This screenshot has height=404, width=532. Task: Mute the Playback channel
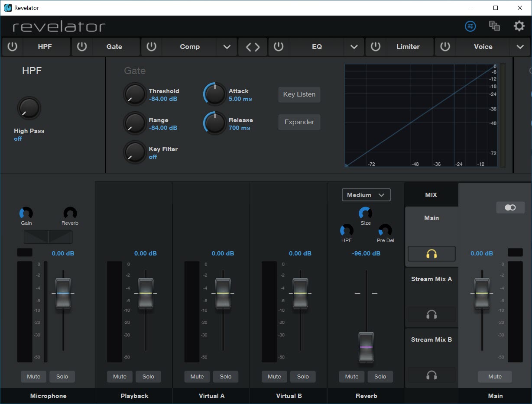[120, 377]
